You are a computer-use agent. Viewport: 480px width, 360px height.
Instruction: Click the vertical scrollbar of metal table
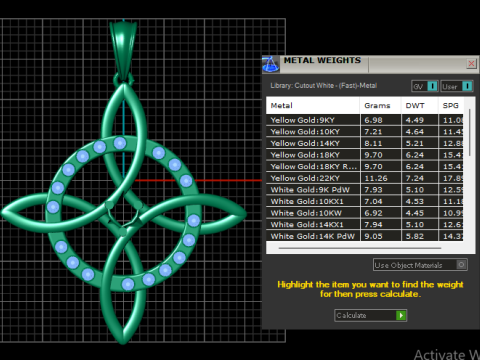coord(470,132)
